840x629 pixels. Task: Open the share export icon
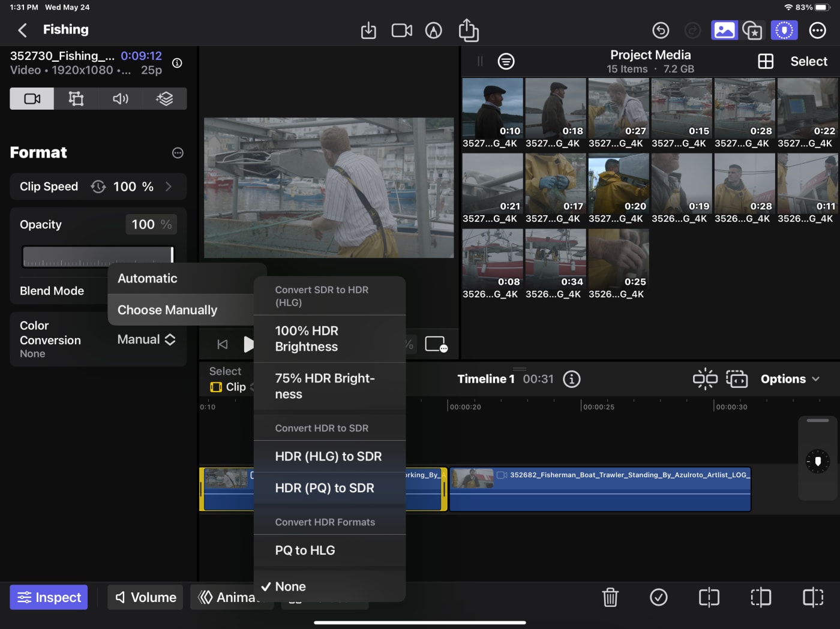click(469, 30)
